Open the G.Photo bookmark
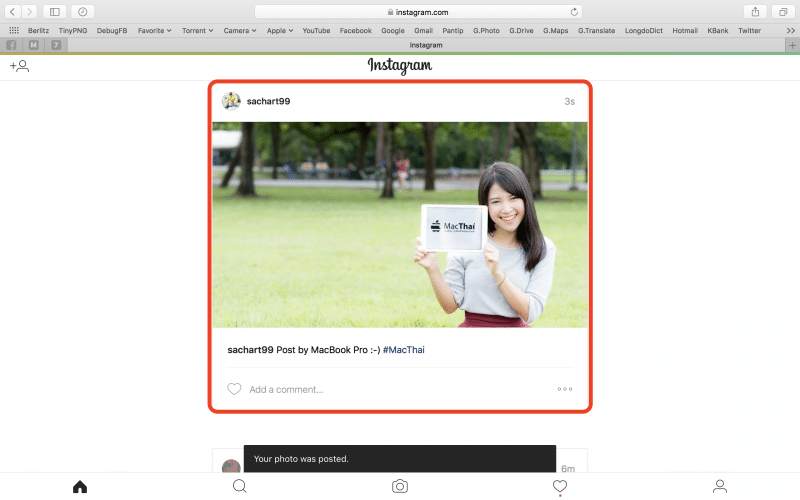The height and width of the screenshot is (500, 800). 486,31
